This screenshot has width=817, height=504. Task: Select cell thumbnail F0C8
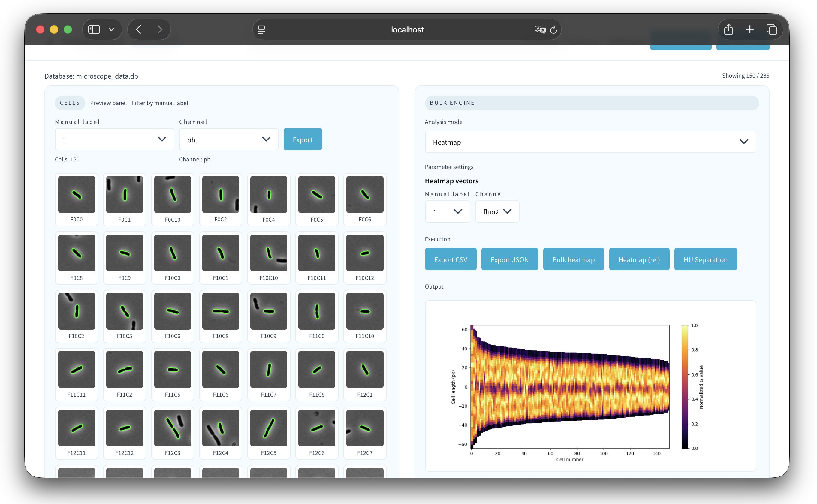click(76, 258)
